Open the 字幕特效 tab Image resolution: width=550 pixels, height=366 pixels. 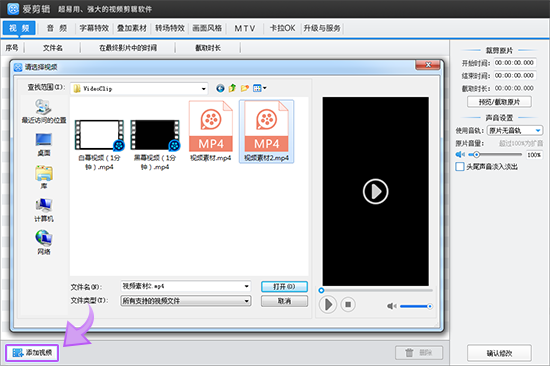click(94, 28)
